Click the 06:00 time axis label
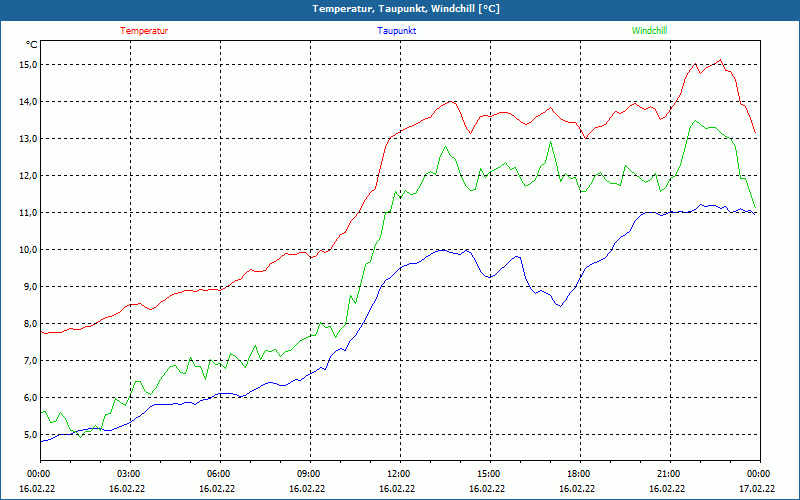Viewport: 800px width, 500px height. click(x=220, y=474)
